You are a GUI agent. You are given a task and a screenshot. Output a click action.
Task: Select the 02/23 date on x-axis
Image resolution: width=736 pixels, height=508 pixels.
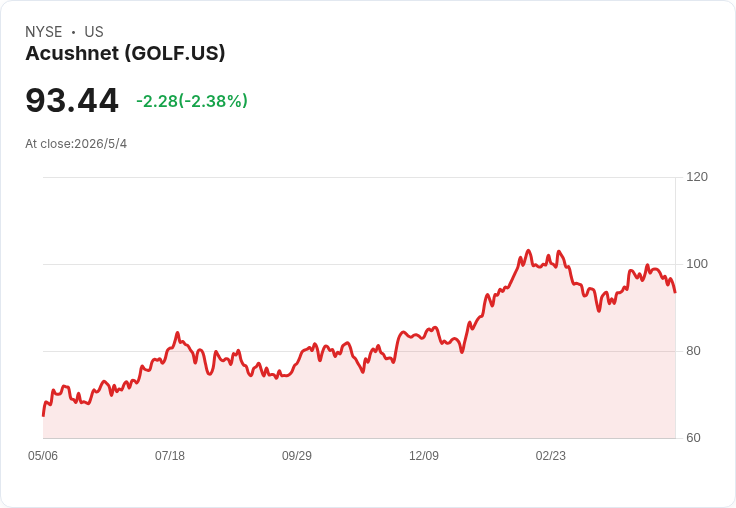(x=551, y=456)
